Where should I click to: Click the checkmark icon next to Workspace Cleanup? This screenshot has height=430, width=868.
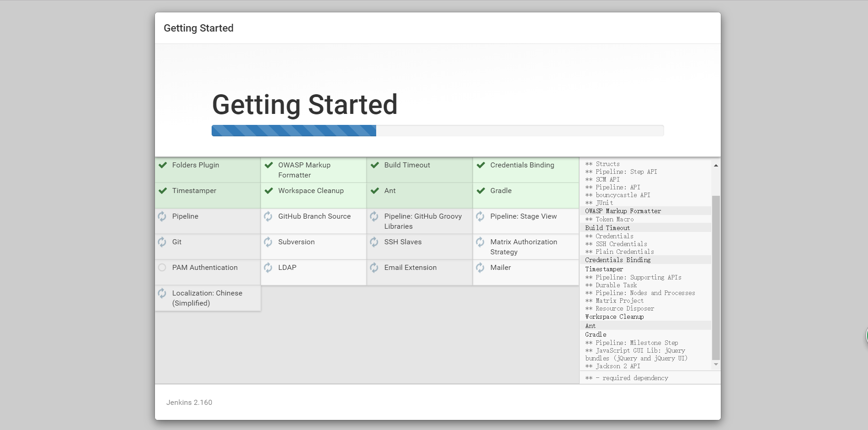(269, 191)
